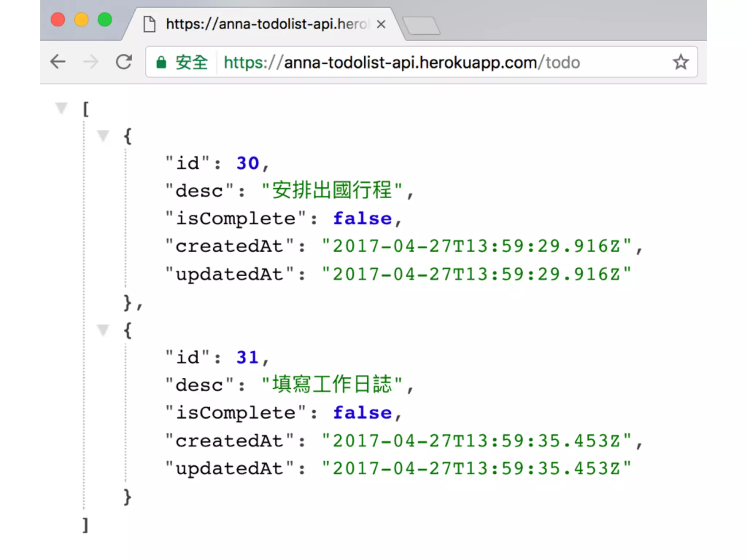Click the desc value 填寫工作日誌
747x560 pixels.
coord(332,385)
